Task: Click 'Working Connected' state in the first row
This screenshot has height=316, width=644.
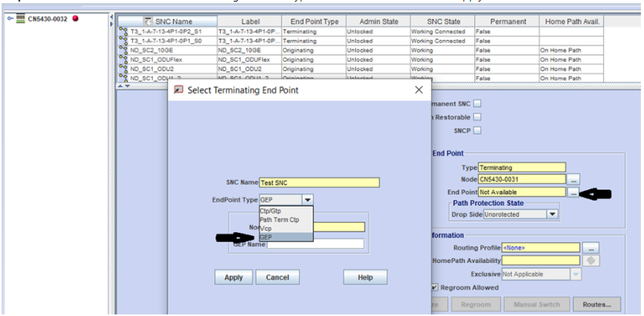Action: [443, 31]
